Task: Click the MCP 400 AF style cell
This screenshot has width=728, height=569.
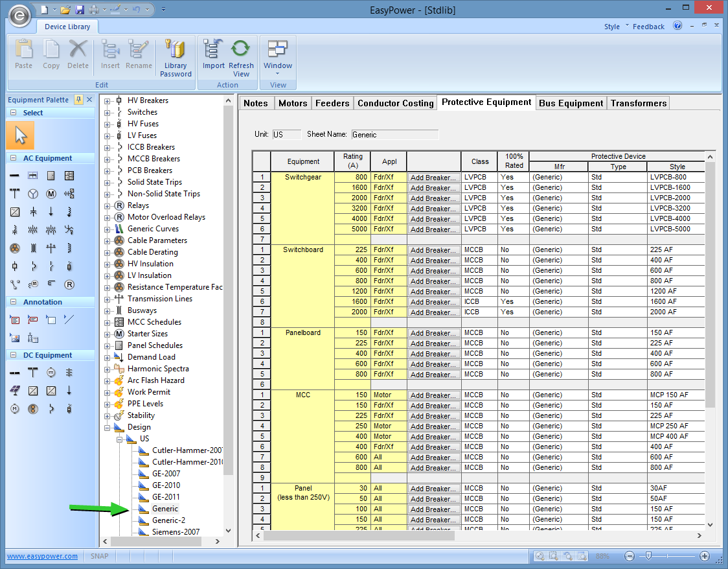Action: [676, 437]
